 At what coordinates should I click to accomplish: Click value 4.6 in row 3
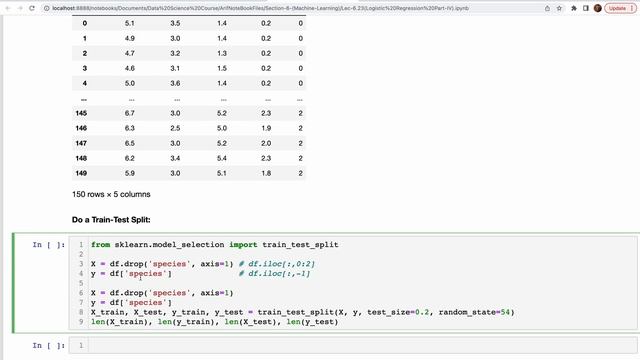coord(130,68)
